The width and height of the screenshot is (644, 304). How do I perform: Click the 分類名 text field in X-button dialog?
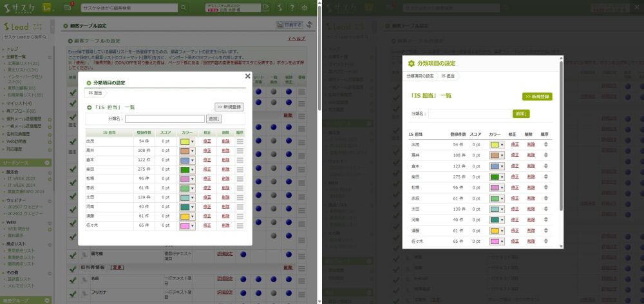click(x=164, y=119)
